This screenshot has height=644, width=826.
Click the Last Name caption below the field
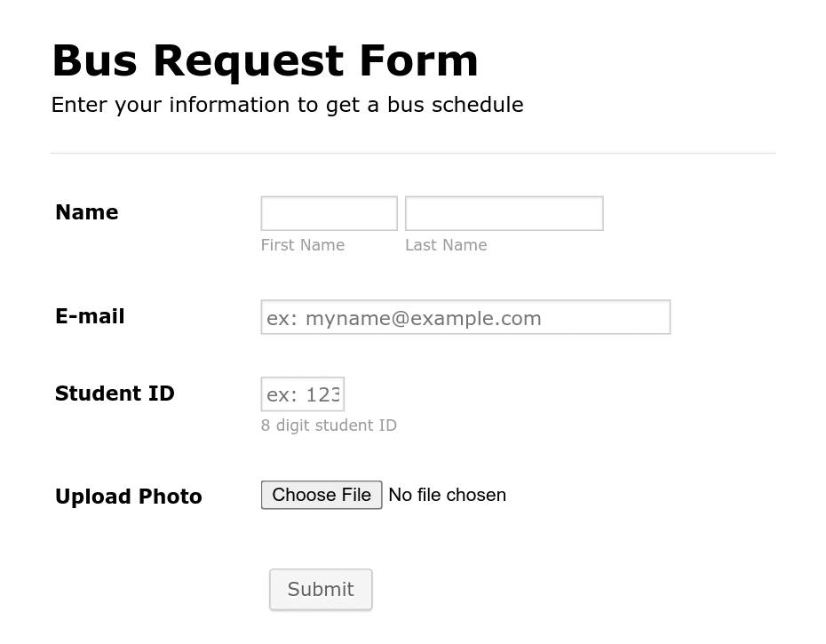[446, 245]
